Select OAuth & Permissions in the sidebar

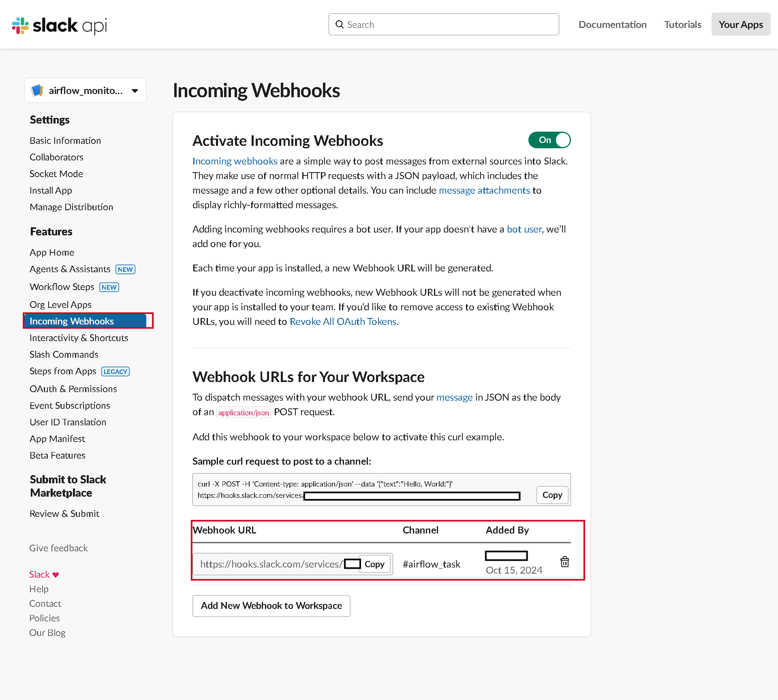[73, 389]
